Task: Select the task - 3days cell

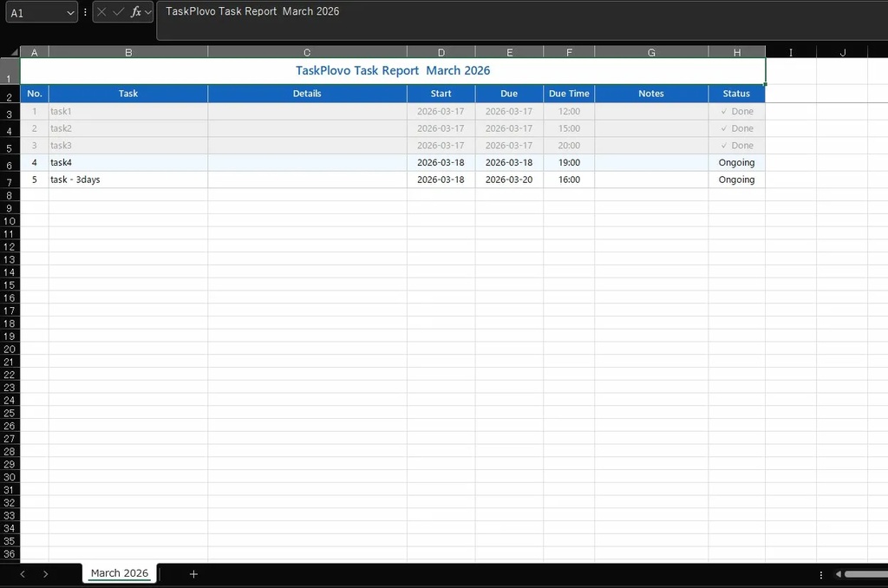Action: (128, 180)
